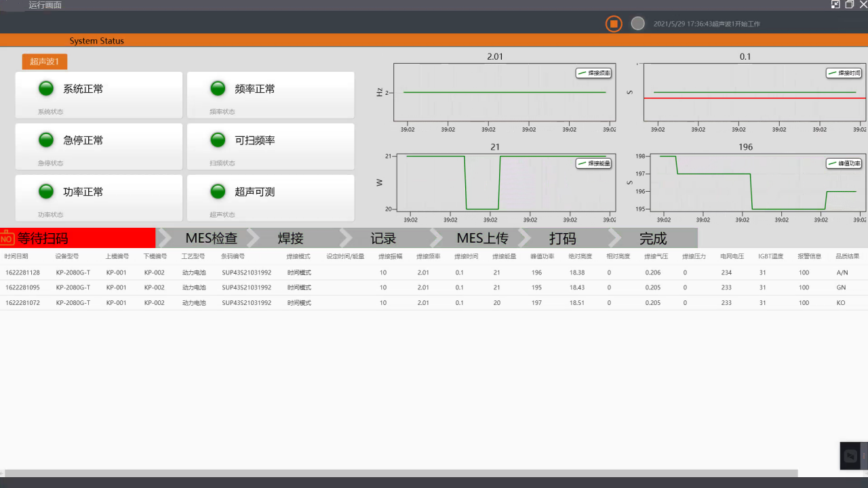The image size is (868, 488).
Task: Click the System Status header label
Action: pos(96,41)
